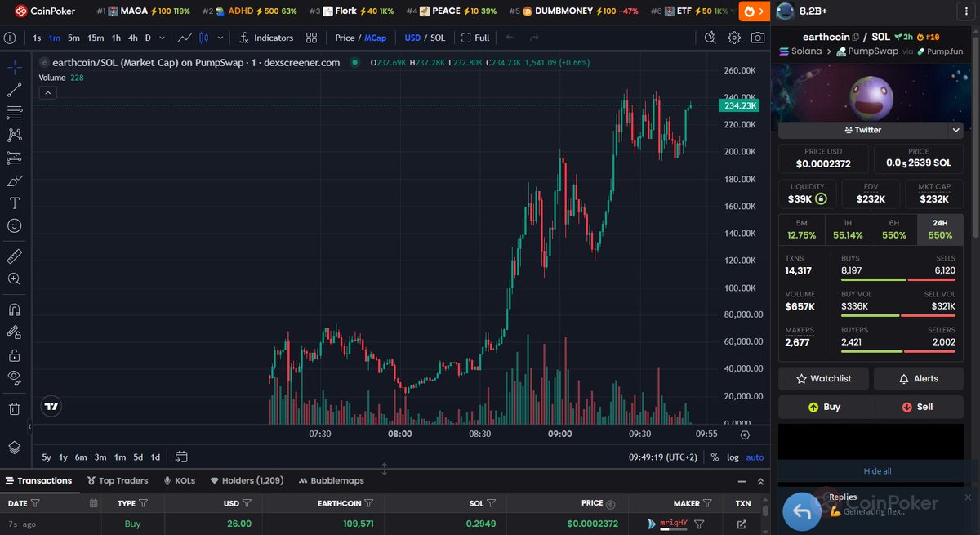This screenshot has height=535, width=980.
Task: Switch chart to Price view
Action: pos(345,38)
